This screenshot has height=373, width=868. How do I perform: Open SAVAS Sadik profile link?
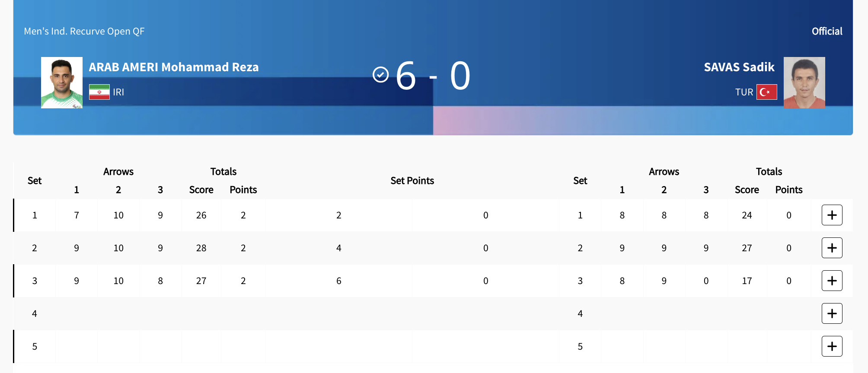tap(739, 67)
